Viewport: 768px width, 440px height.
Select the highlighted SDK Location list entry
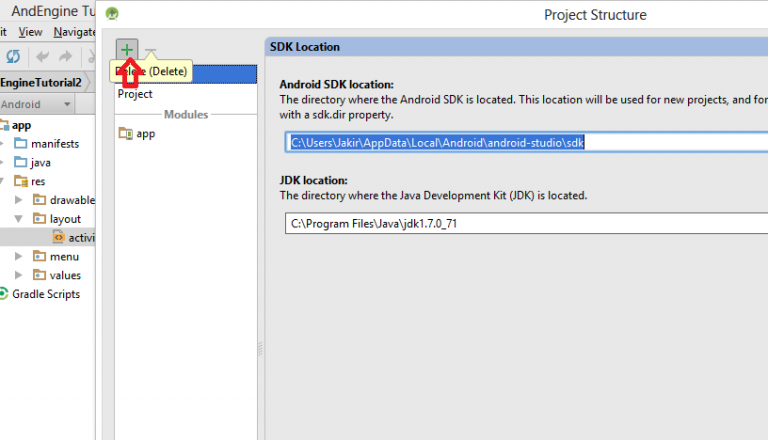200,74
